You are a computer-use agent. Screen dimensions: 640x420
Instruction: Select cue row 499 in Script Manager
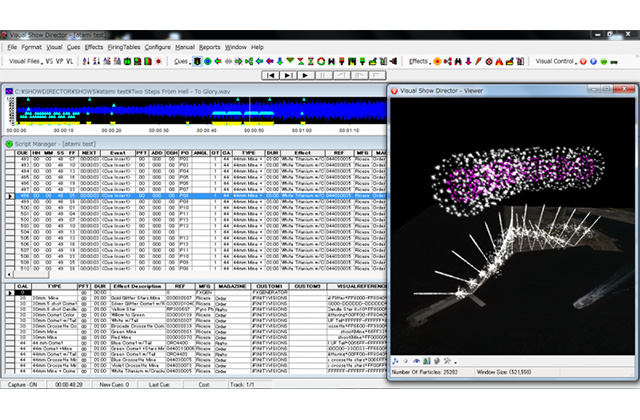point(196,202)
